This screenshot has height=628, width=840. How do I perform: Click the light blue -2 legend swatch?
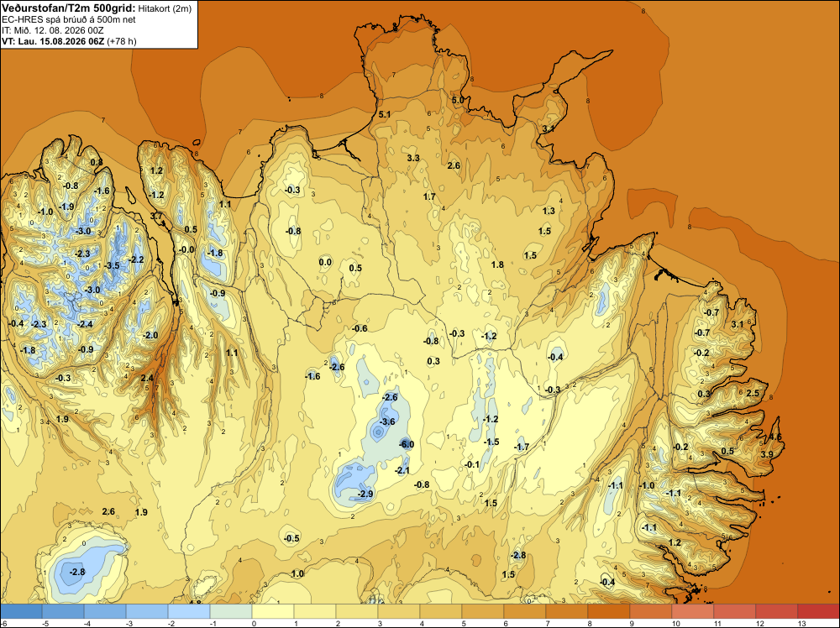[x=188, y=611]
